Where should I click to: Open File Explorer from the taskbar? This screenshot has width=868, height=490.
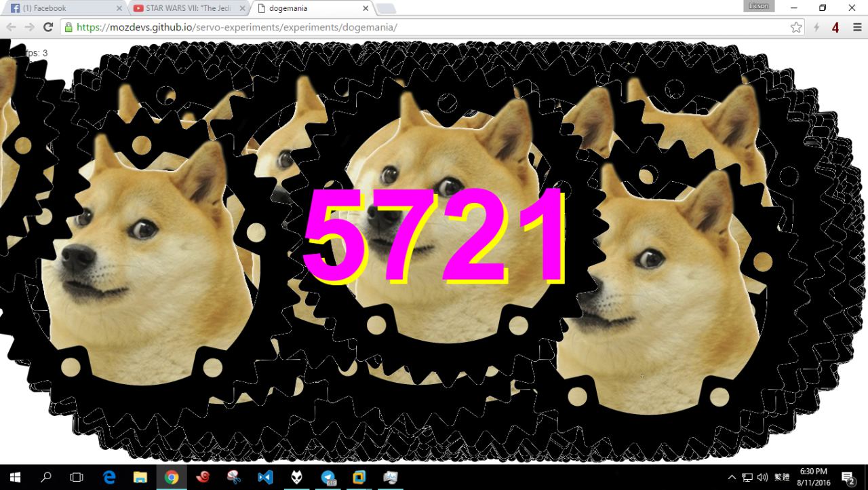click(140, 477)
